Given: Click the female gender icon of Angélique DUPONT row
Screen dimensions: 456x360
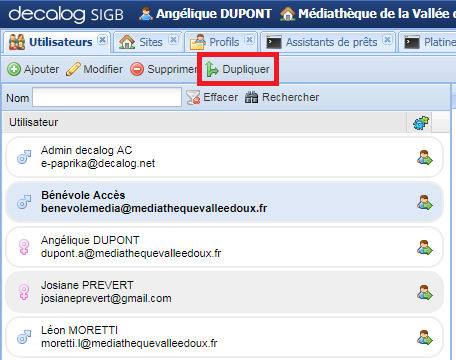Looking at the screenshot, I should tap(24, 247).
